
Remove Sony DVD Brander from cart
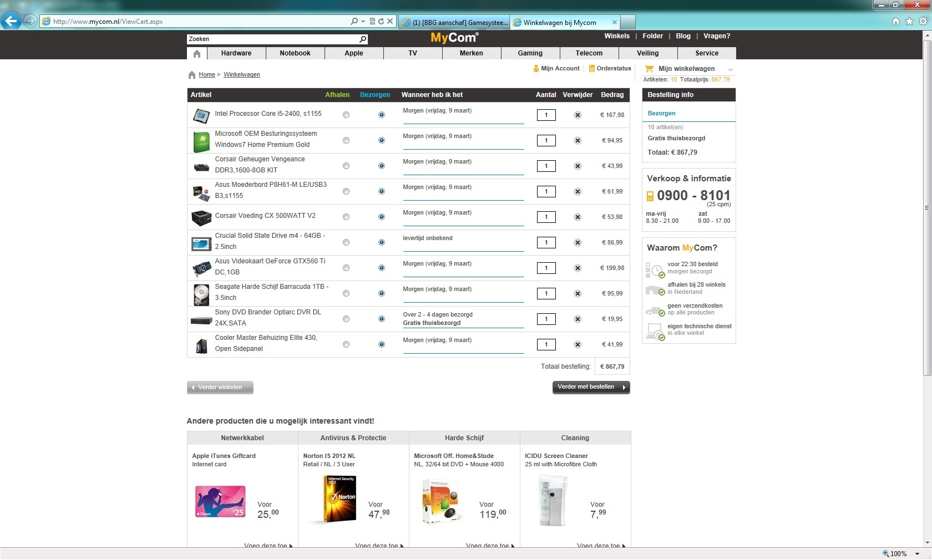(x=578, y=319)
